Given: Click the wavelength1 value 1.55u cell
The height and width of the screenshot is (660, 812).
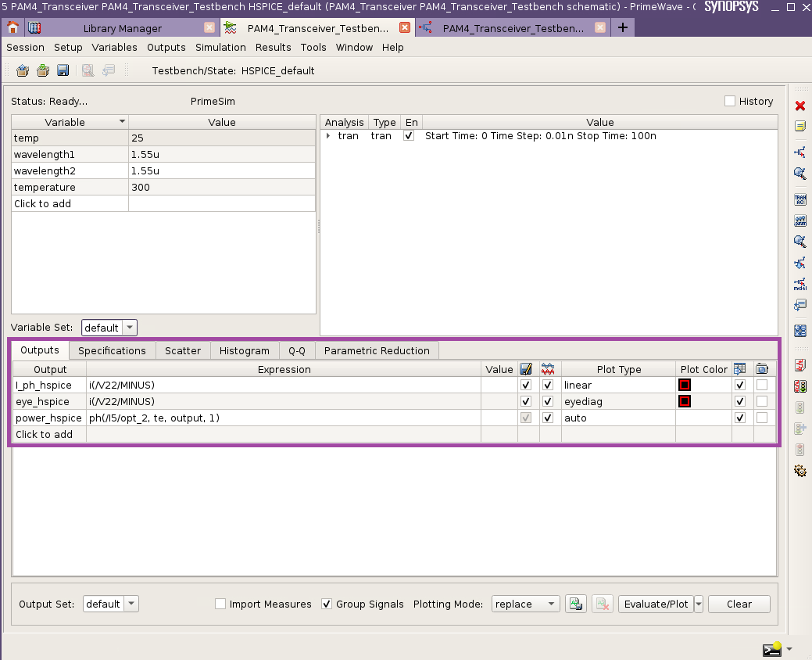Looking at the screenshot, I should 222,154.
